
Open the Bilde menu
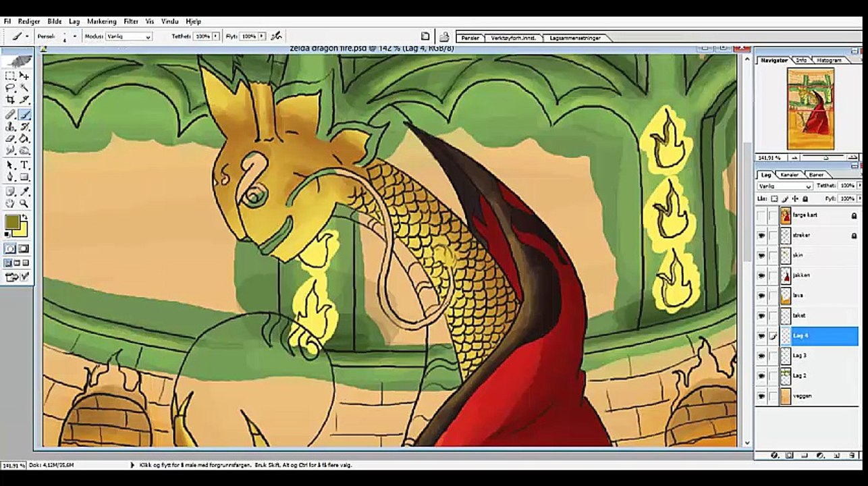[54, 22]
